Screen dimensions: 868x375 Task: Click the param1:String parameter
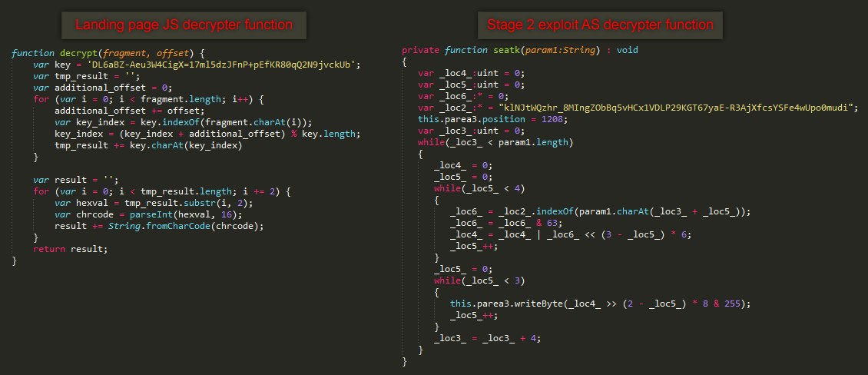click(558, 50)
